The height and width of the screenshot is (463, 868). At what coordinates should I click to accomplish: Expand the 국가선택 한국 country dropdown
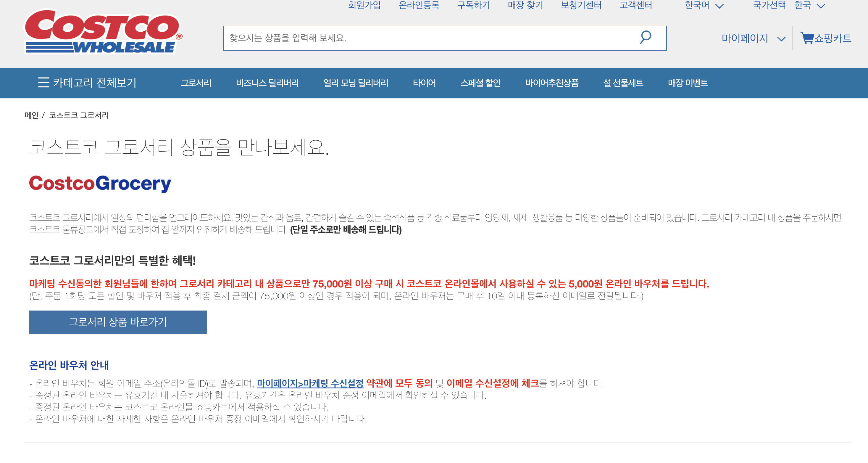[x=789, y=5]
